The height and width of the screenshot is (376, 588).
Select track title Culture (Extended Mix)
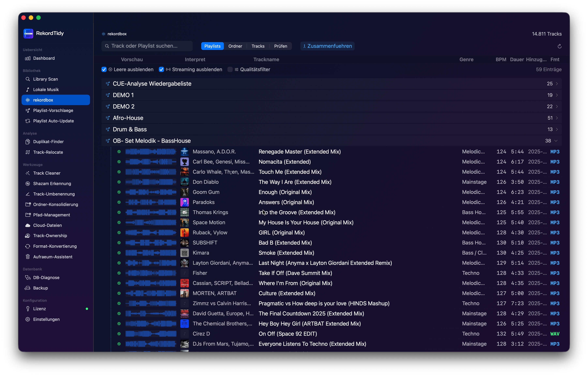(287, 293)
